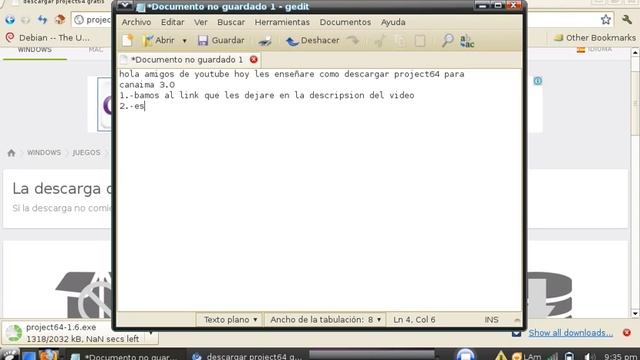The image size is (640, 360).
Task: Open the Buscar menu
Action: point(231,22)
